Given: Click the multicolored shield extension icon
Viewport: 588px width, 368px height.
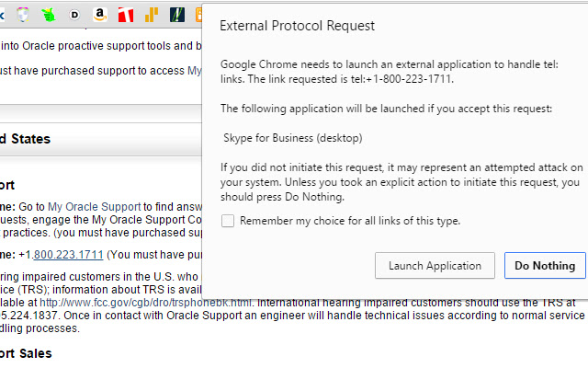Looking at the screenshot, I should [x=23, y=13].
